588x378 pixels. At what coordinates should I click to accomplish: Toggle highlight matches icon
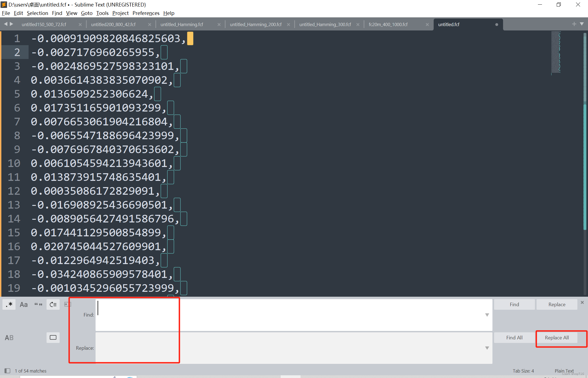pos(53,338)
